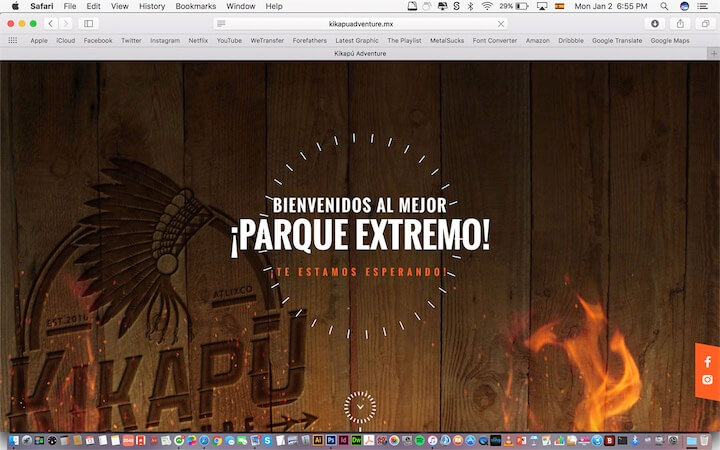This screenshot has height=450, width=720.
Task: Click the Instagram icon on orange sidebar
Action: [708, 380]
